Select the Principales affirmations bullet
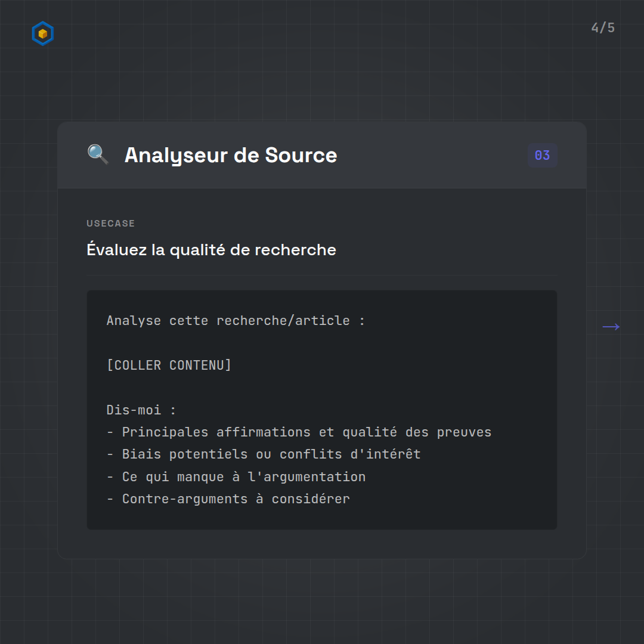Screen dimensions: 644x644 pyautogui.click(x=299, y=432)
